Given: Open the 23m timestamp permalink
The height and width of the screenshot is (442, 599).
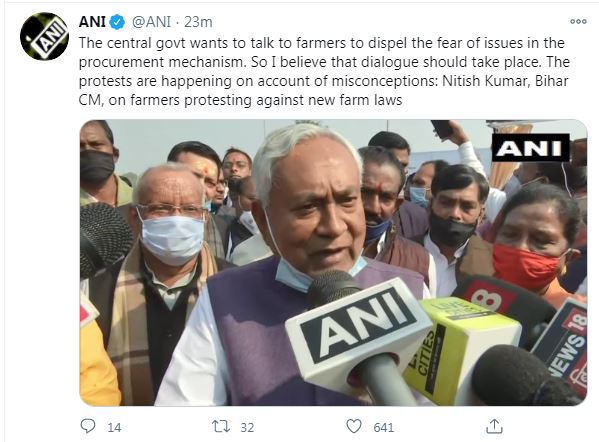Looking at the screenshot, I should pyautogui.click(x=198, y=22).
